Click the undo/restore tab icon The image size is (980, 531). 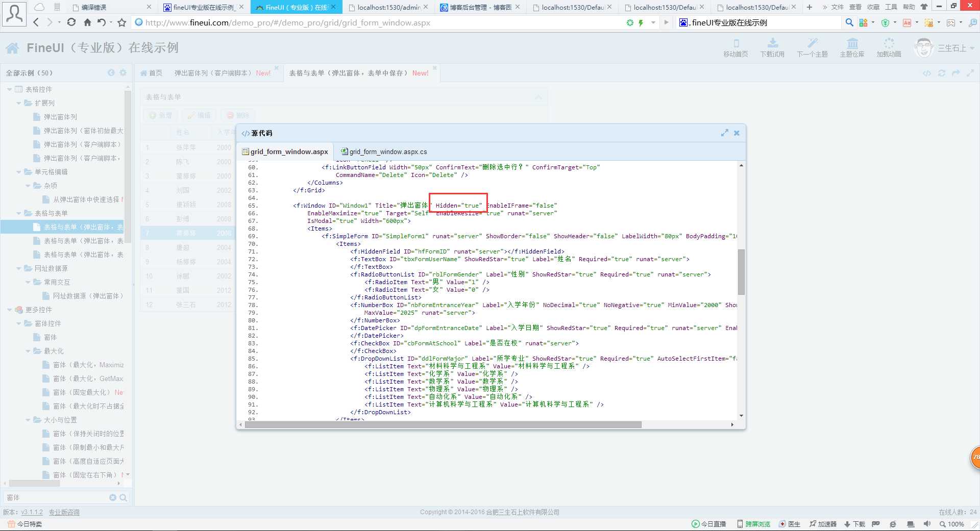102,22
